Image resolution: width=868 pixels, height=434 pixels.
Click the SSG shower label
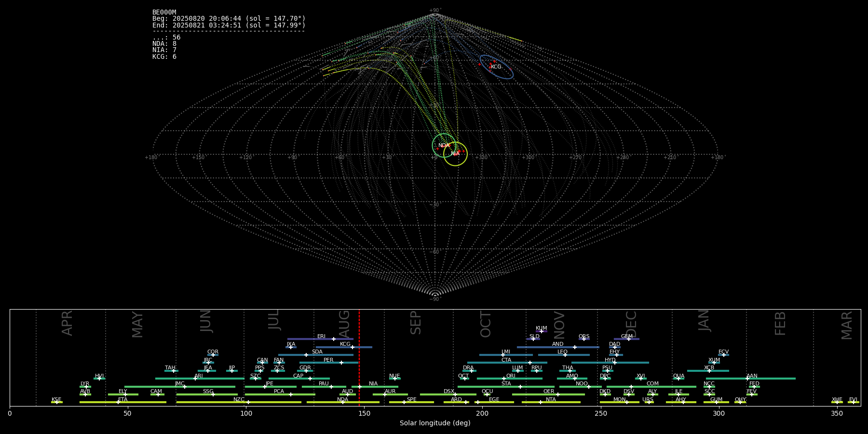(x=208, y=392)
